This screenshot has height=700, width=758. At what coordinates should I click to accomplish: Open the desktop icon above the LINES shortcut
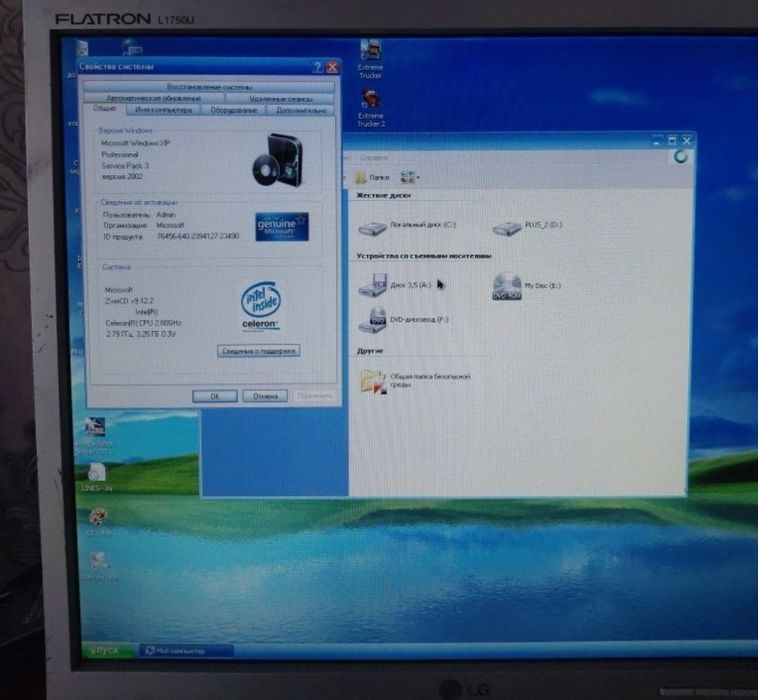coord(96,436)
